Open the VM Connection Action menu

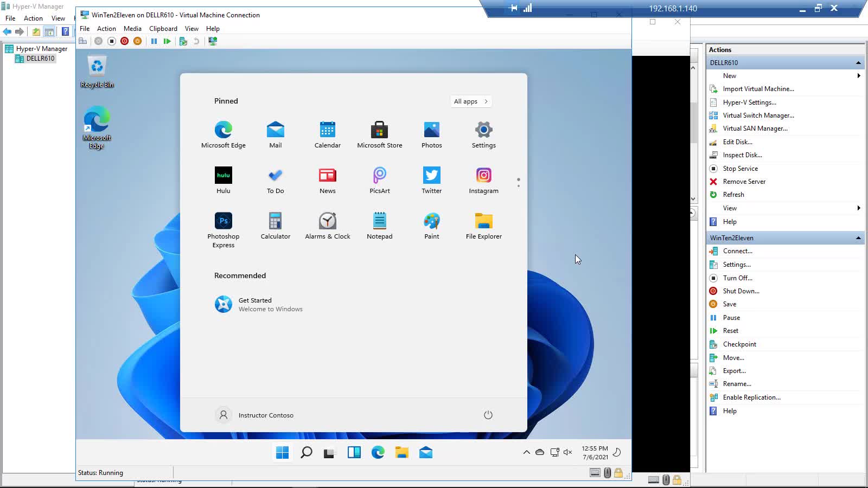106,29
